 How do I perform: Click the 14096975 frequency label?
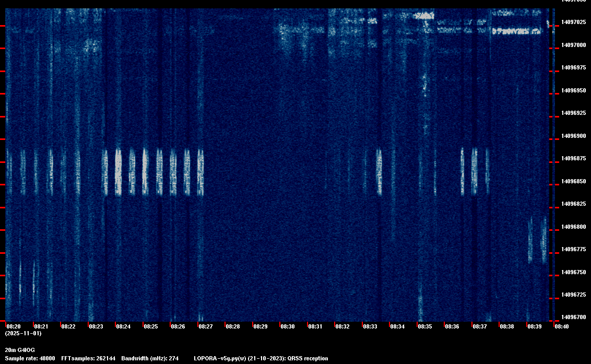[x=574, y=67]
